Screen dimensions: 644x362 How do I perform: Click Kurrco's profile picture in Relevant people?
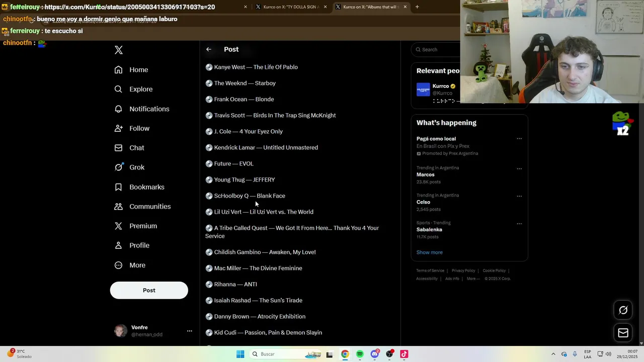click(x=423, y=89)
